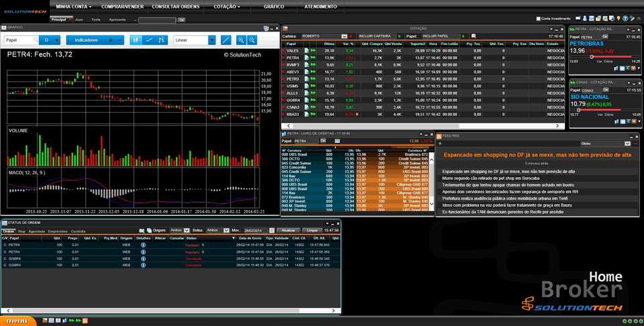Switch to the Apresenta workspace tab
Image resolution: width=644 pixels, height=326 pixels.
(117, 19)
